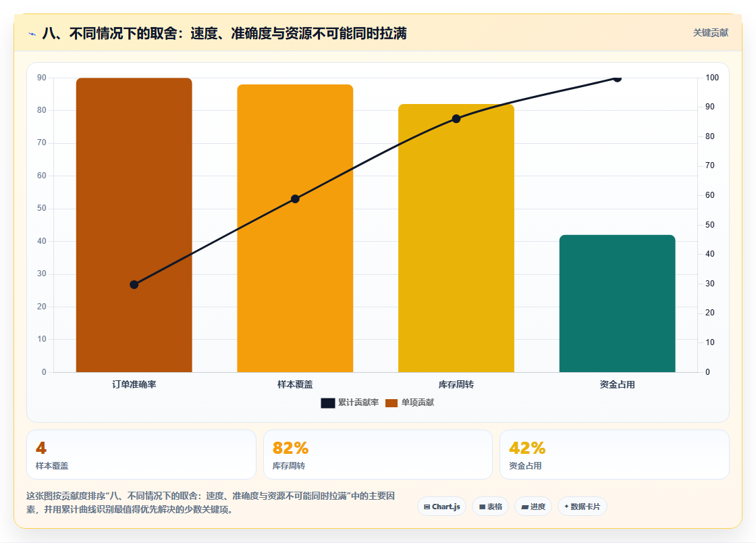This screenshot has height=543, width=756.
Task: Toggle the 单项贡献 legend swatch
Action: tap(391, 403)
